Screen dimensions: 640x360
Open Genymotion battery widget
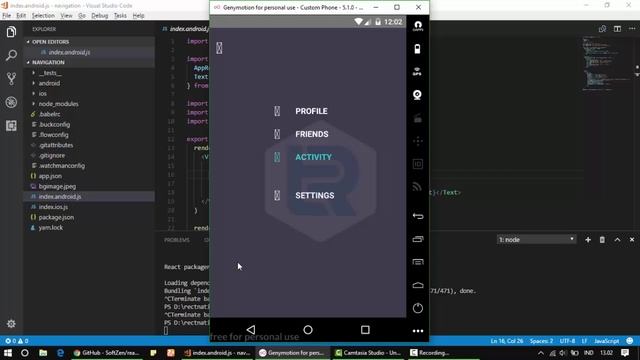pyautogui.click(x=417, y=49)
